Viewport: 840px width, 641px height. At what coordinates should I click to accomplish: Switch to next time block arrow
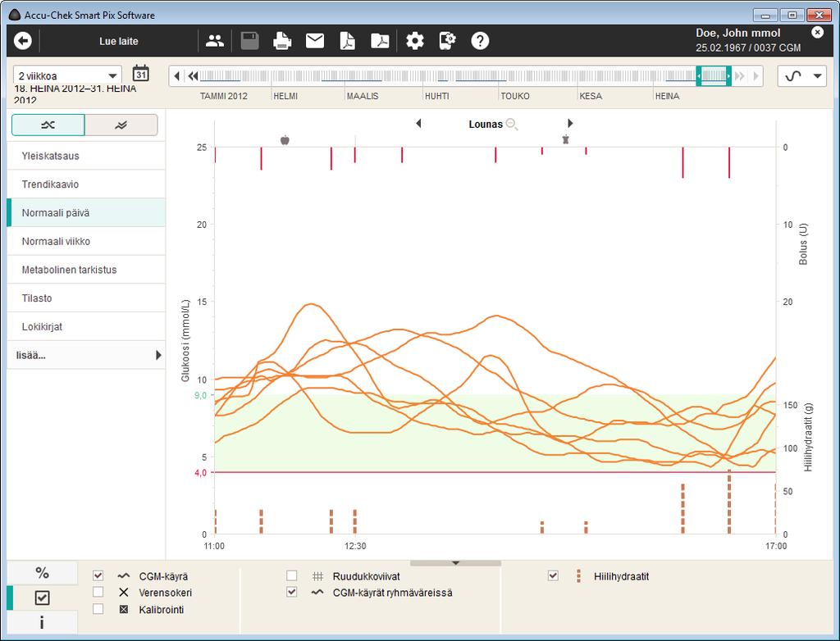tap(571, 124)
